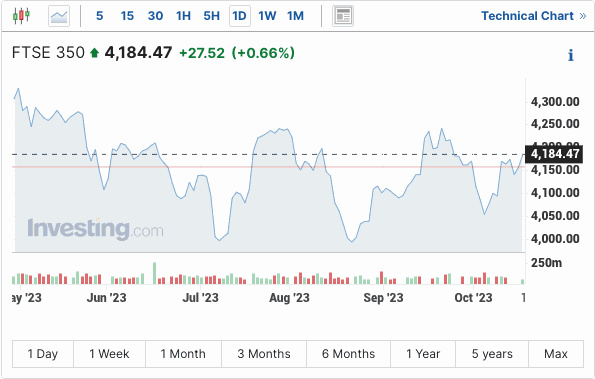Click the blue info icon
The height and width of the screenshot is (379, 595).
570,55
